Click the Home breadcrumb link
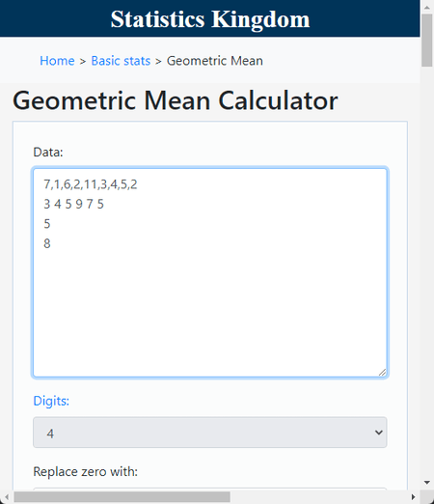 (57, 61)
